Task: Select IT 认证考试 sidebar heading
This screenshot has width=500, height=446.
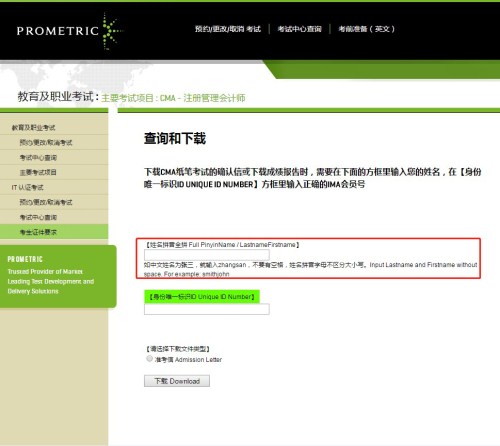Action: [28, 187]
